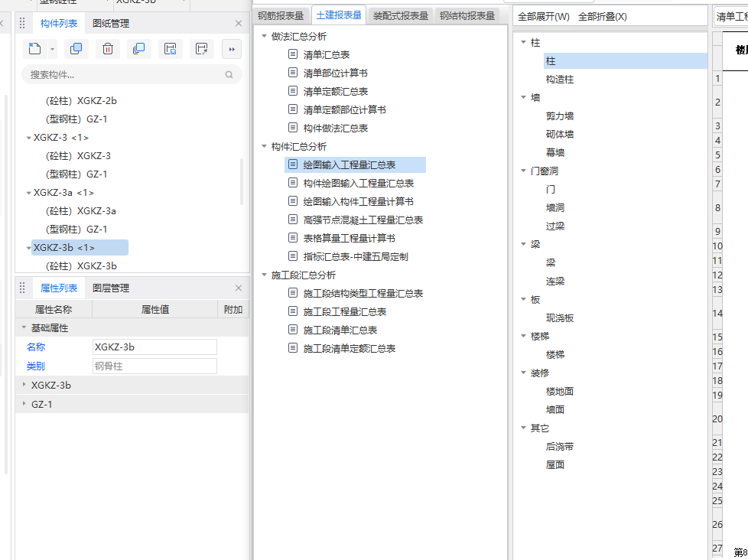Open the 施工段结构类型工程量汇总表 report icon
Image resolution: width=748 pixels, height=560 pixels.
(293, 293)
